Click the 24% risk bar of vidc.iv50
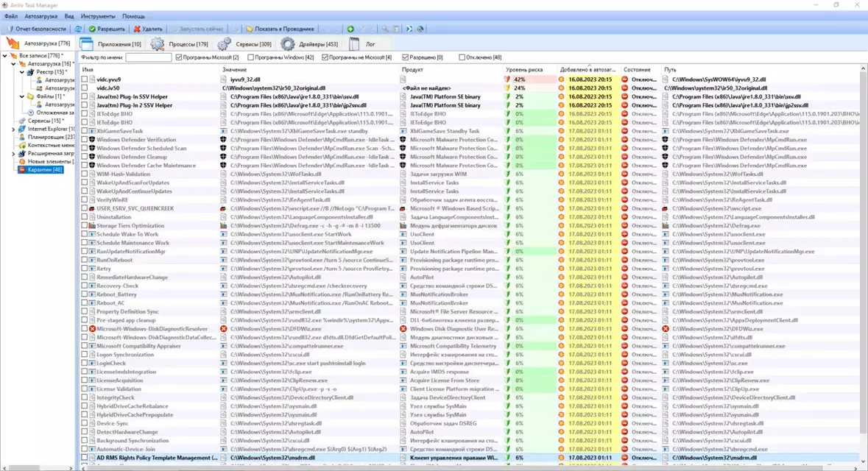 click(x=534, y=88)
